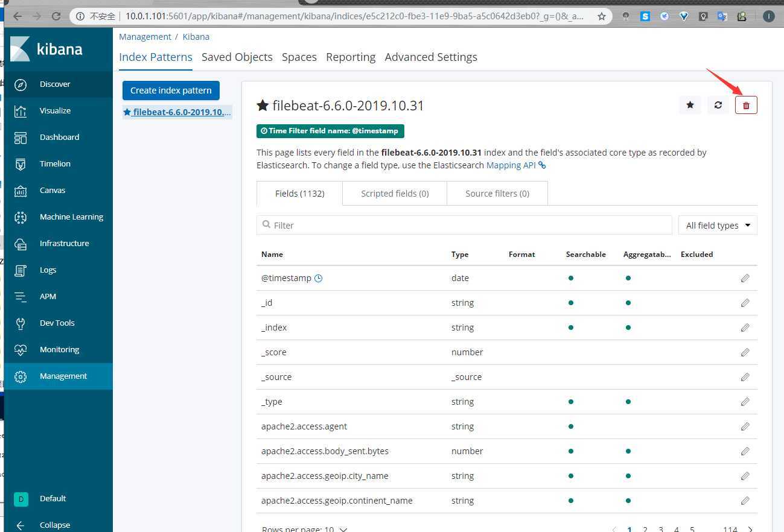Open the Saved Objects tab
Image resolution: width=784 pixels, height=532 pixels.
(237, 57)
